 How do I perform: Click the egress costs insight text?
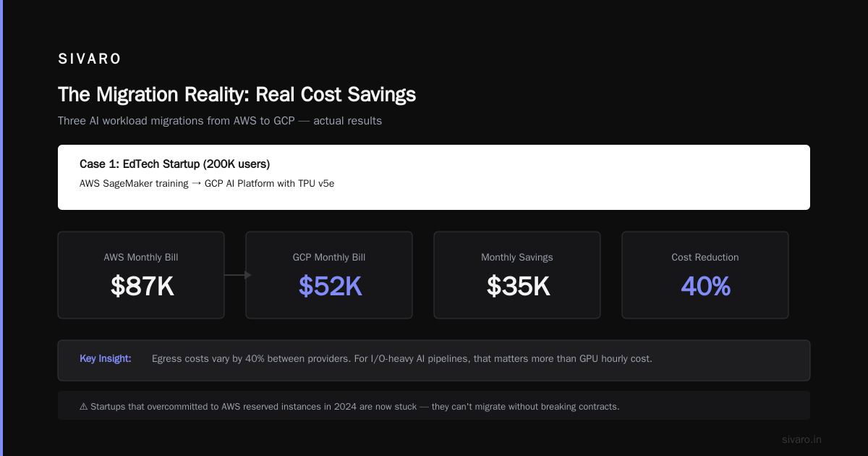click(x=402, y=358)
